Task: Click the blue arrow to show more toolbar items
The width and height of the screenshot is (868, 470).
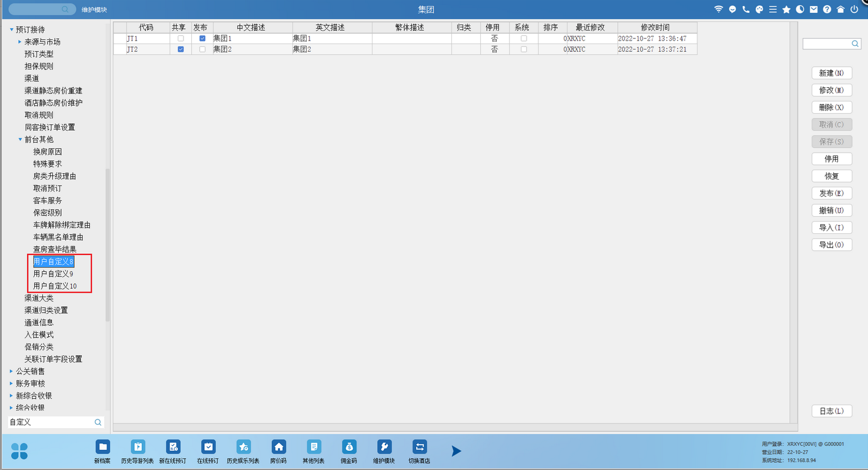Action: pos(456,451)
